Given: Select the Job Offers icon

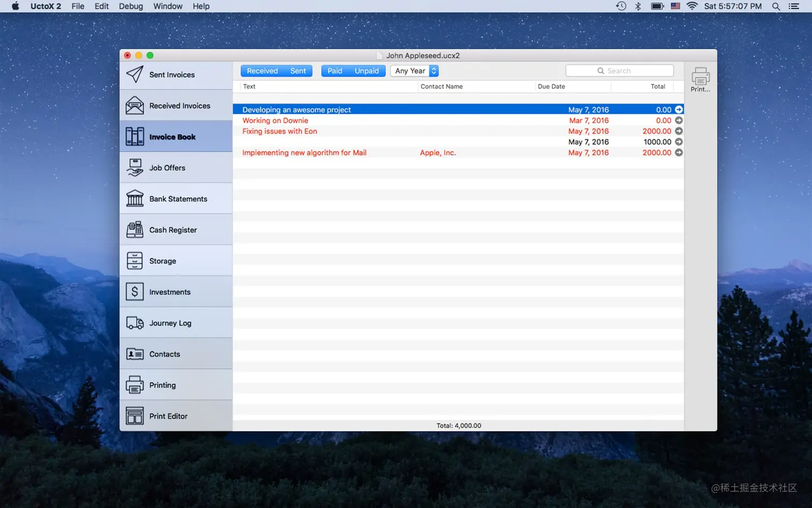Looking at the screenshot, I should click(x=135, y=168).
